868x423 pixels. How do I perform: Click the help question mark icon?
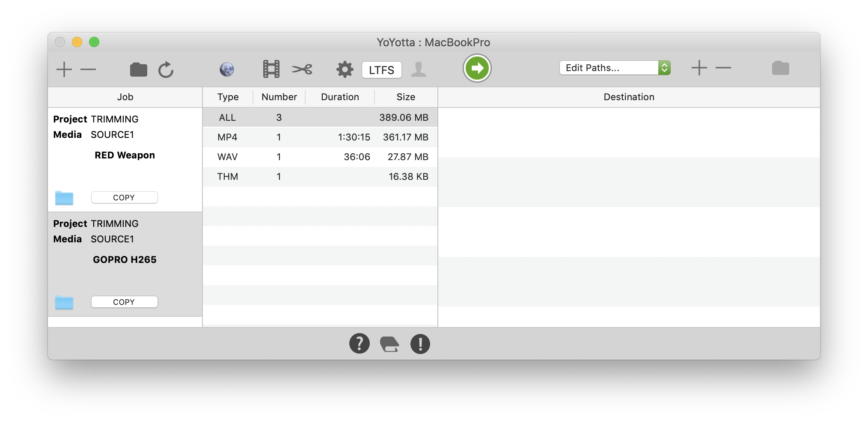360,343
